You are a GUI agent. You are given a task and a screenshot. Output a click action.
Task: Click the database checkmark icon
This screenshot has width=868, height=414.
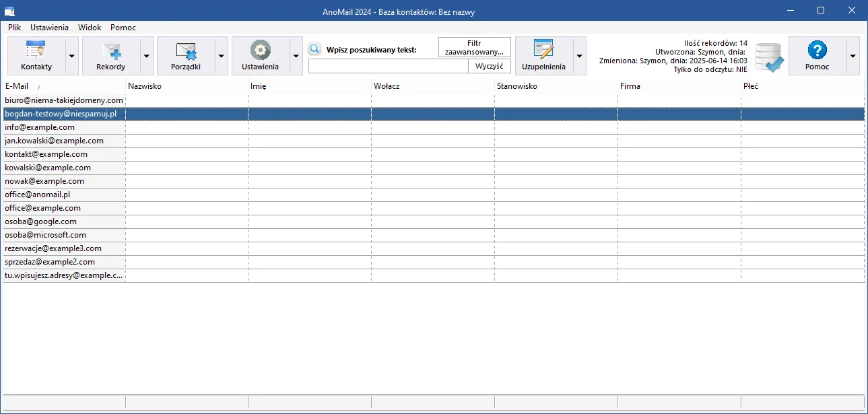tap(769, 57)
